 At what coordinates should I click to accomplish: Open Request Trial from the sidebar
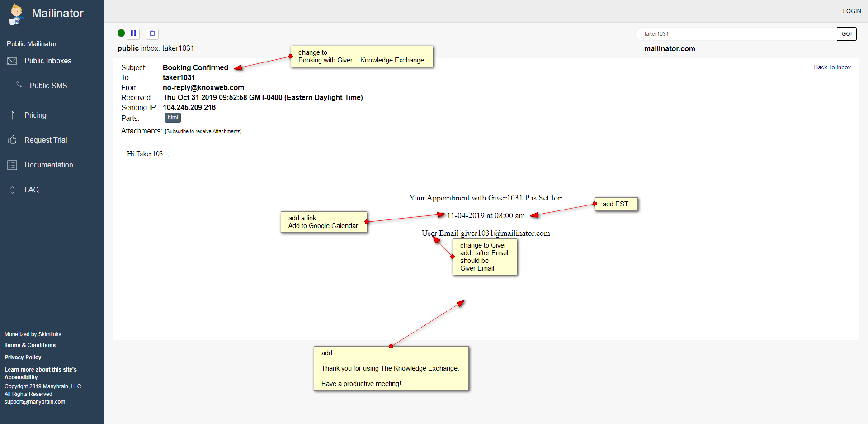[x=46, y=140]
